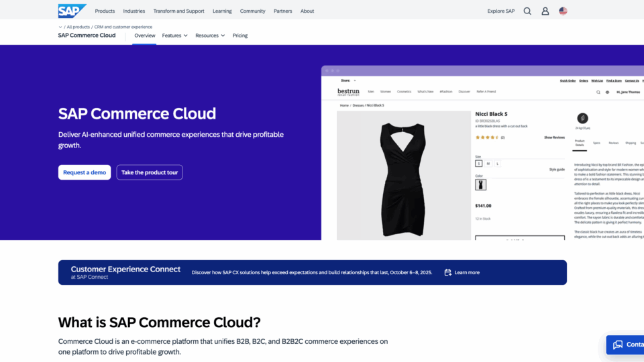
Task: Click the chat icon in Contact button
Action: tap(618, 345)
